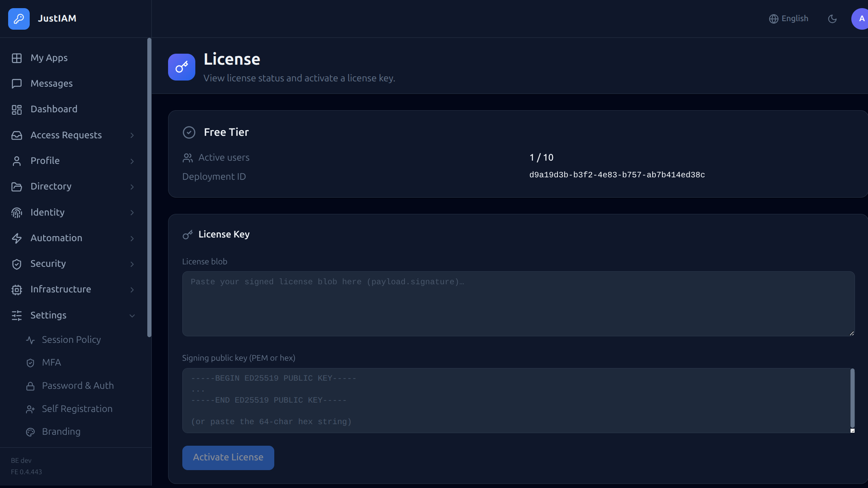Click the Directory folder icon

pos(17,187)
